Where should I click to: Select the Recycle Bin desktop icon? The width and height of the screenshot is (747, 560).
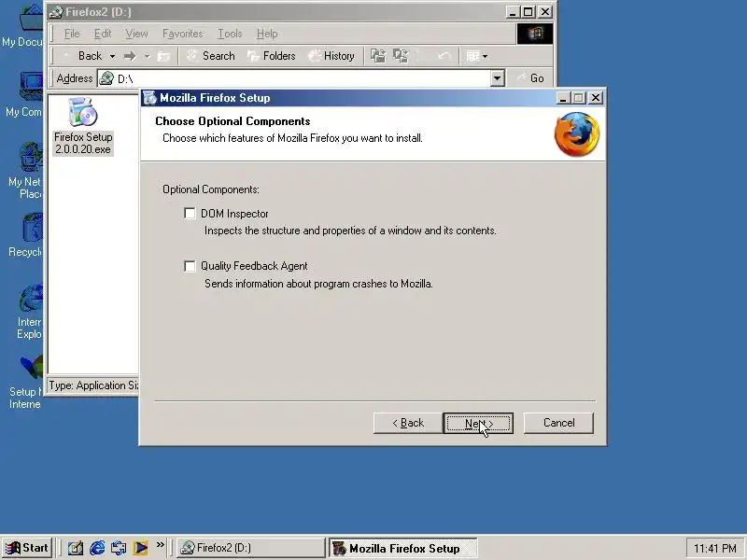[x=25, y=234]
